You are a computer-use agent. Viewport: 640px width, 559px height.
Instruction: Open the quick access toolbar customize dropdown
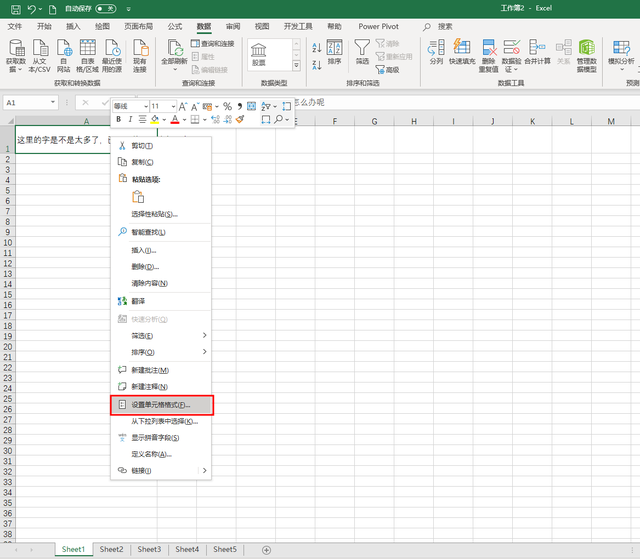[129, 9]
